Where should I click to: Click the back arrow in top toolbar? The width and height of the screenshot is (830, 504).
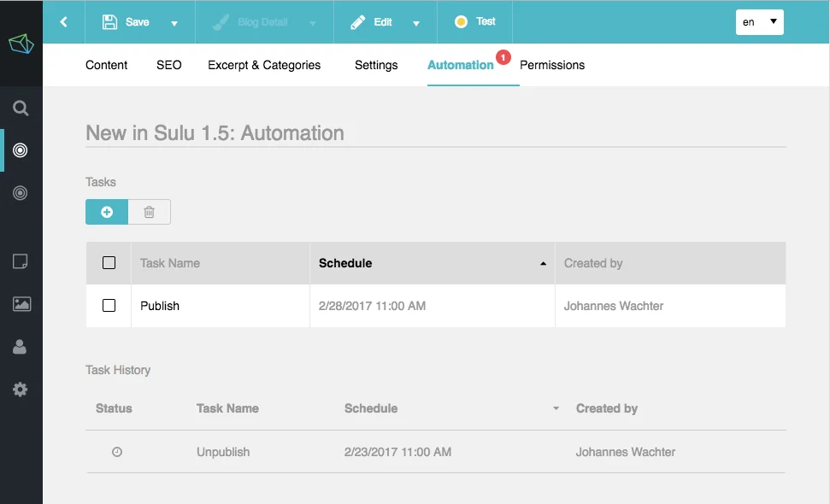[x=64, y=22]
